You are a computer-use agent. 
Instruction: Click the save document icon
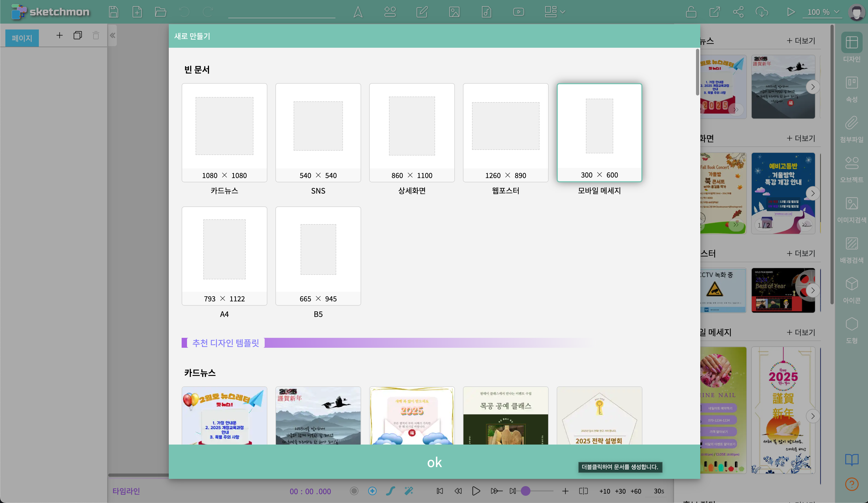tap(113, 12)
